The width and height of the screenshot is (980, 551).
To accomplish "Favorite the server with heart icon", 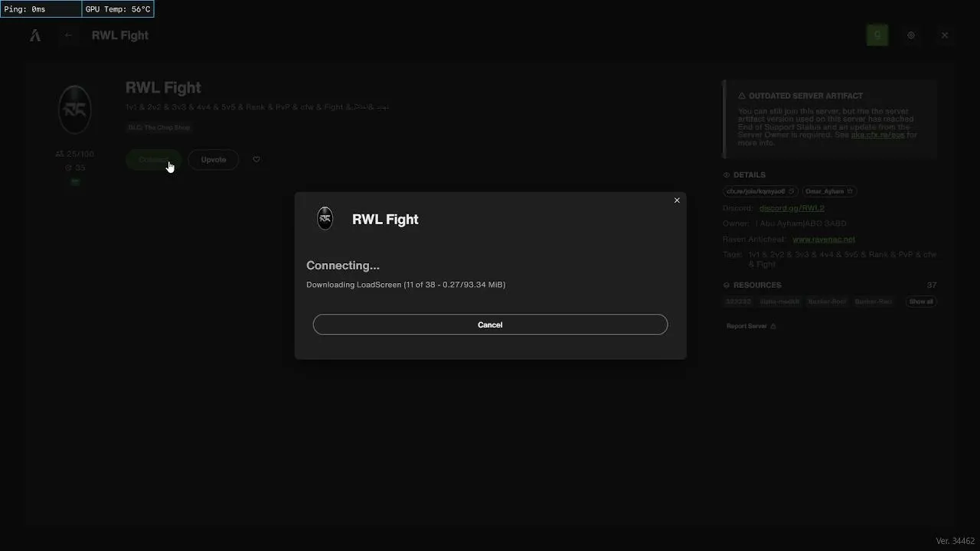I will tap(256, 160).
